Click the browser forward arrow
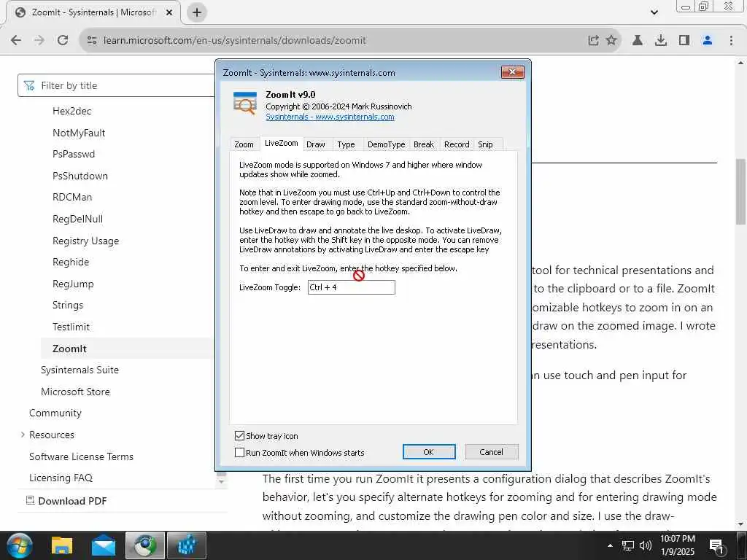Screen dimensions: 747x560 tap(39, 40)
